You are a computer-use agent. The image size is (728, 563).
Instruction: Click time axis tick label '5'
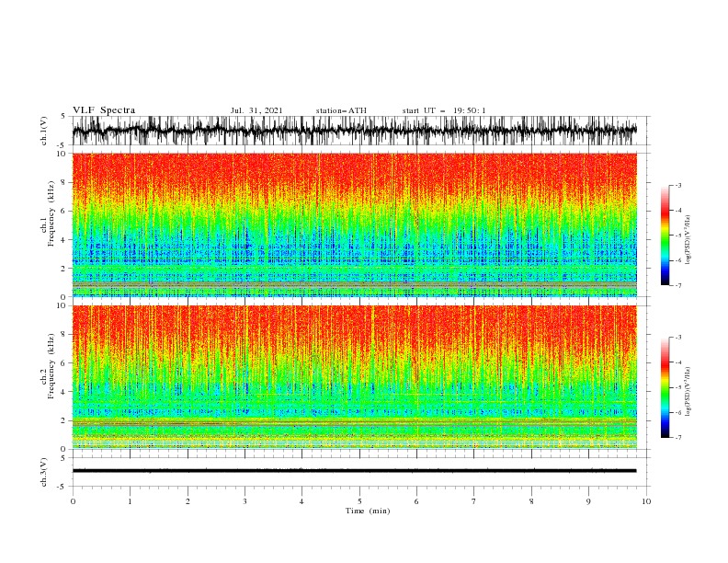pos(359,501)
